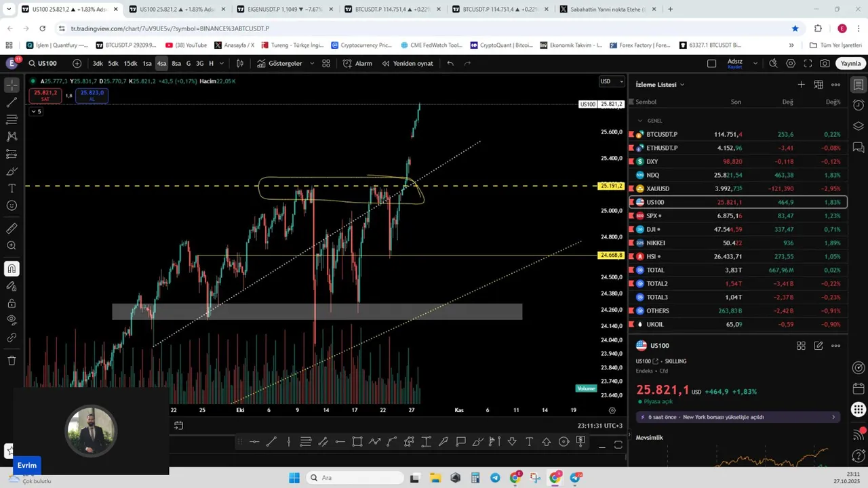Click the trash icon to remove drawings
The width and height of the screenshot is (868, 488).
coord(12,361)
